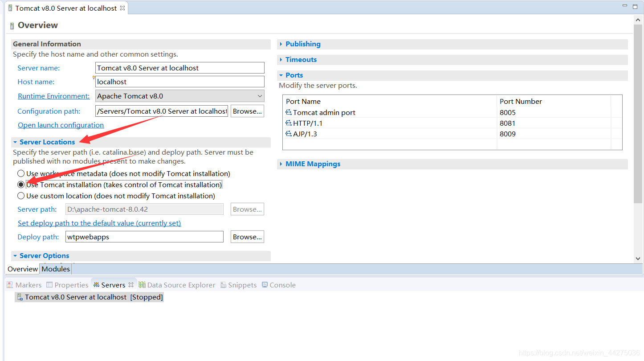The image size is (644, 361).
Task: Select Tomcat v8.0 Server at localhost [Stopped] row
Action: pos(90,297)
